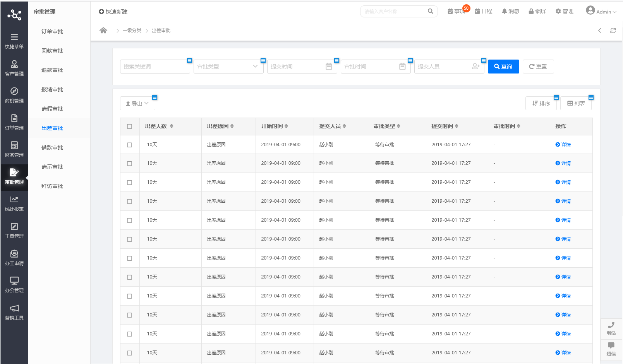Image resolution: width=623 pixels, height=364 pixels.
Task: Check sixth table row checkbox
Action: click(129, 239)
